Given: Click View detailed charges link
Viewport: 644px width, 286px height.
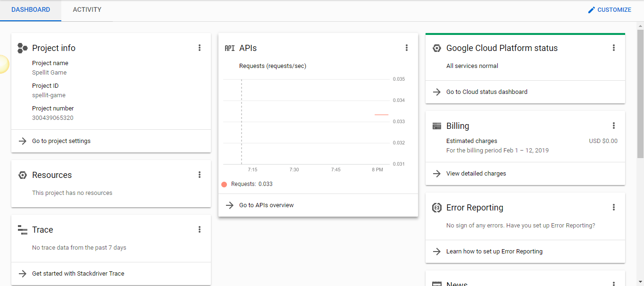Looking at the screenshot, I should (x=476, y=174).
